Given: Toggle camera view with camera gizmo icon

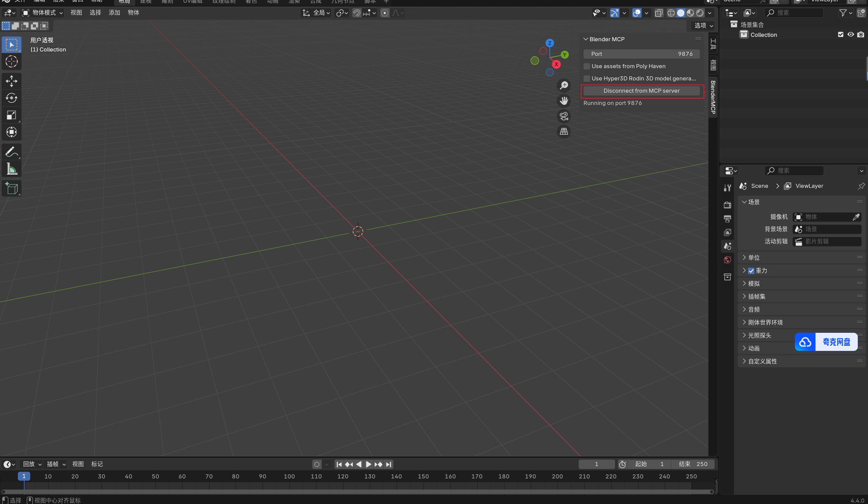Looking at the screenshot, I should click(x=564, y=116).
